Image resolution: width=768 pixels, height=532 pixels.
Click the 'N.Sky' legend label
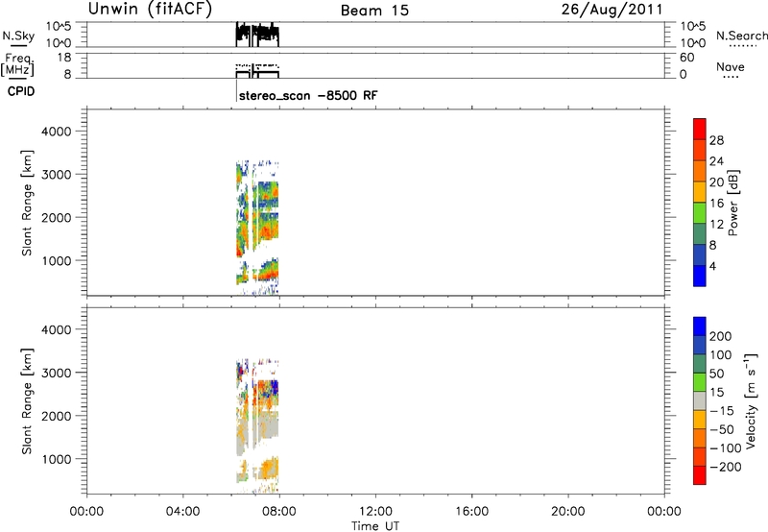click(18, 36)
